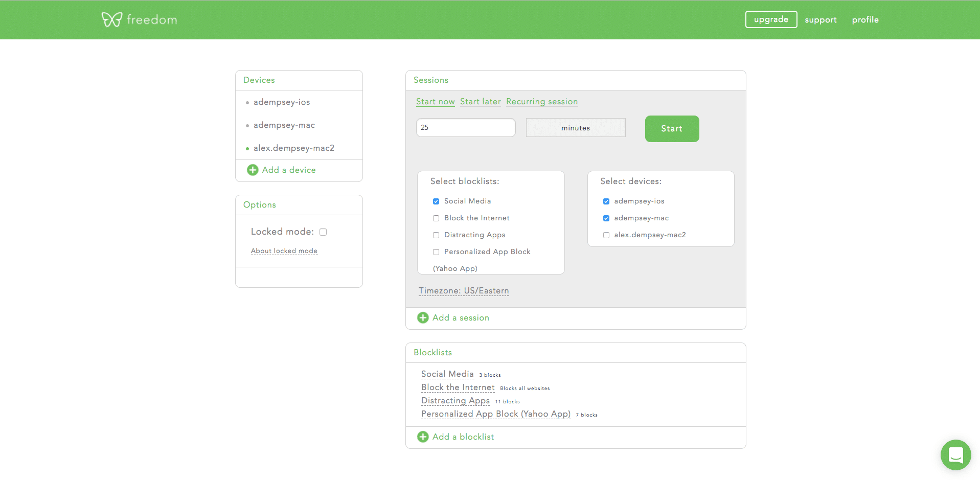Open the Distracting Apps blocklist link

[x=455, y=401]
